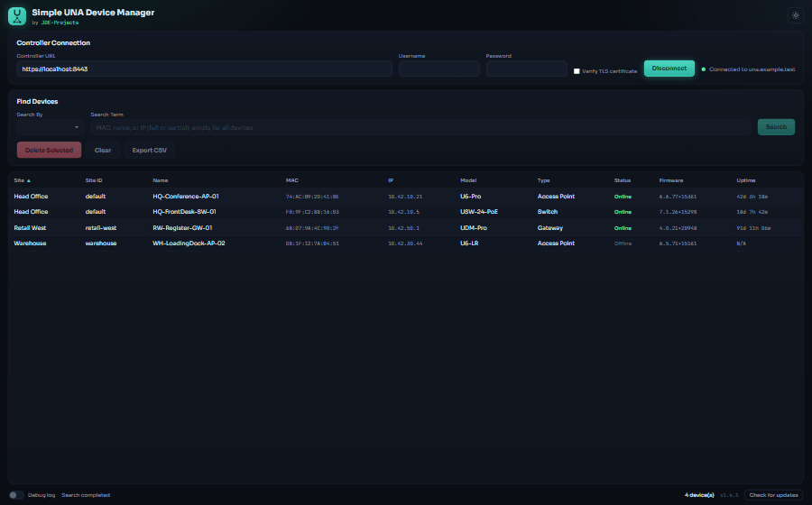Sort by the Firmware column header
812x505 pixels.
(x=671, y=180)
